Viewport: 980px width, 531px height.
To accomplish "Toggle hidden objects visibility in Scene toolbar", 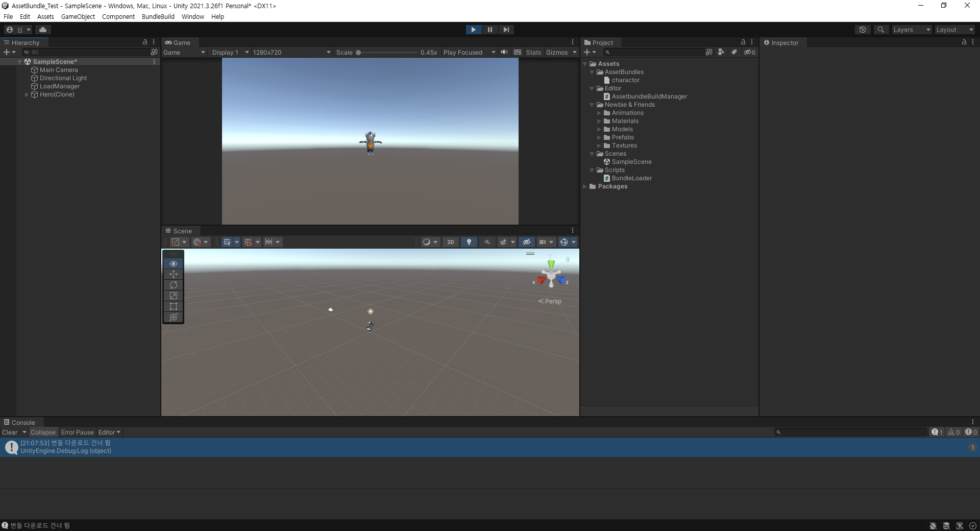I will click(x=526, y=242).
